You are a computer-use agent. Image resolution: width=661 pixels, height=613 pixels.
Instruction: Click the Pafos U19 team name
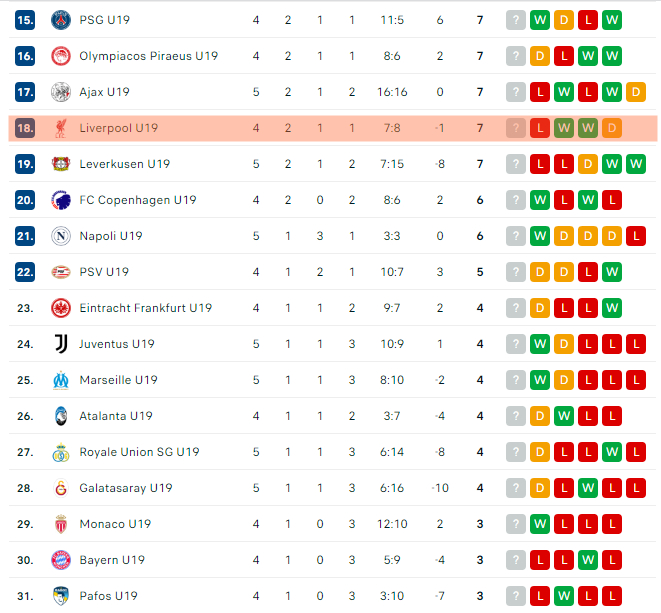tap(108, 596)
